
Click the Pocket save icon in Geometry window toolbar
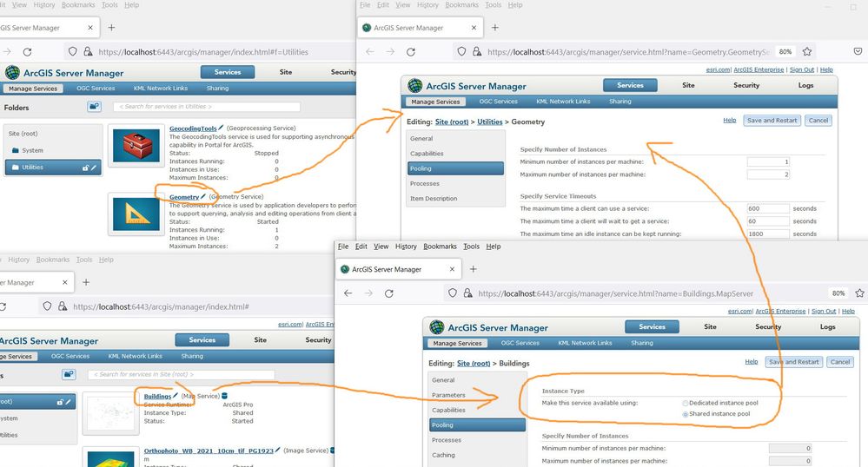(858, 51)
